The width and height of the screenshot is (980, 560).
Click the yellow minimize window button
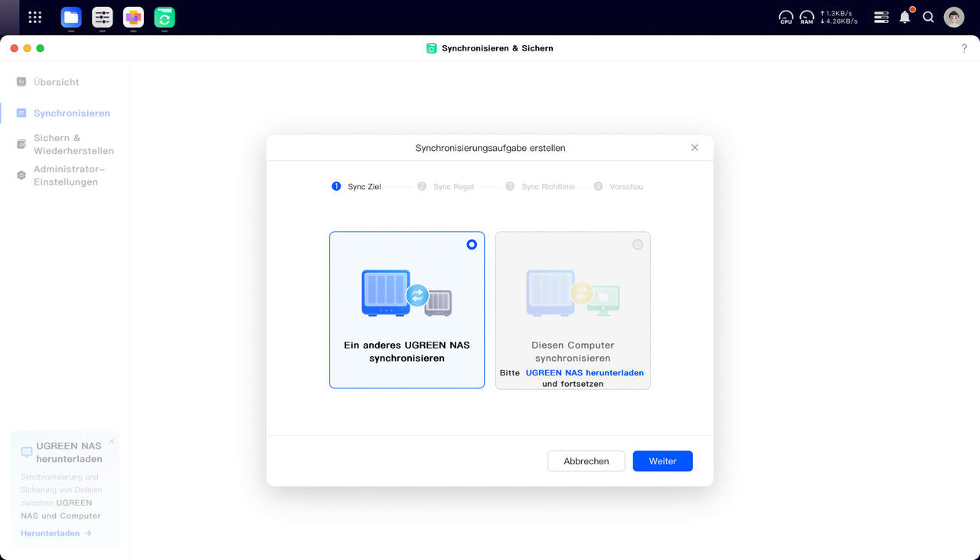(27, 48)
